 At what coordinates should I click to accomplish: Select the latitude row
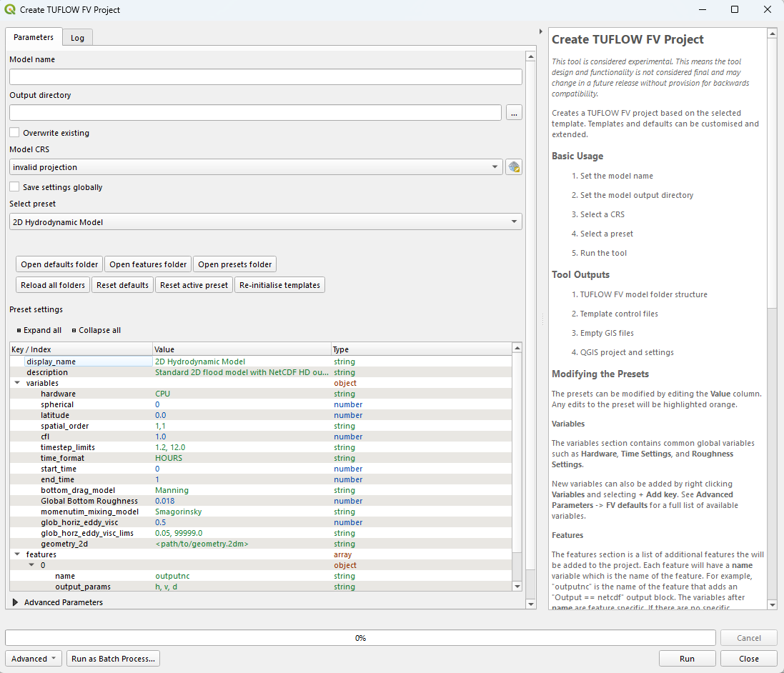(x=261, y=415)
